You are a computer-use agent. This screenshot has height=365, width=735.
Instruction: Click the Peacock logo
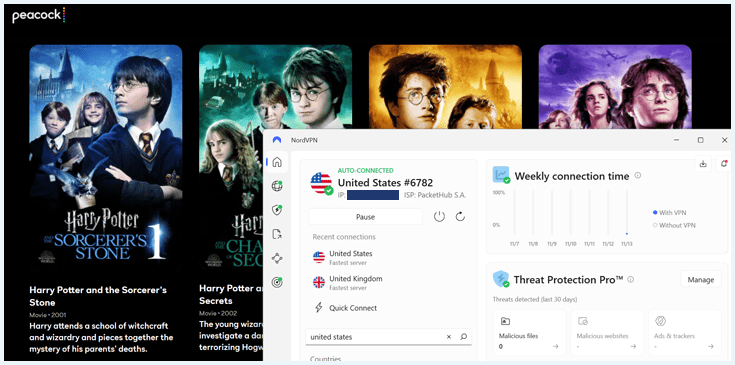click(x=39, y=15)
